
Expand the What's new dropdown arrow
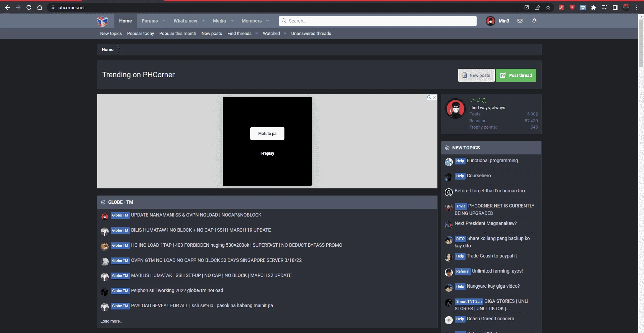[x=203, y=21]
